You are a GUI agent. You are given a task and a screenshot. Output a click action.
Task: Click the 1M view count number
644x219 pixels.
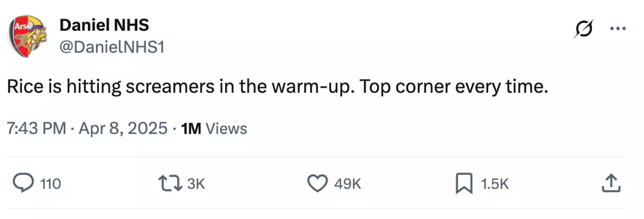(191, 129)
